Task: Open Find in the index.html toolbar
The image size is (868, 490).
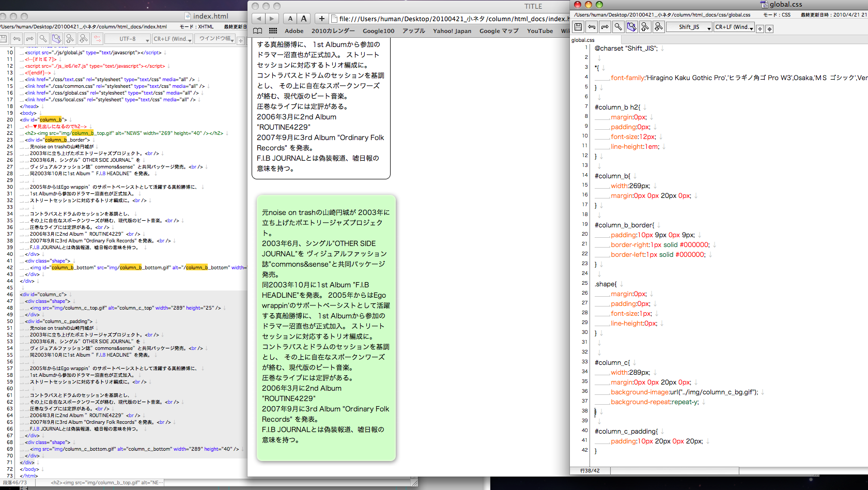Action: click(x=43, y=39)
